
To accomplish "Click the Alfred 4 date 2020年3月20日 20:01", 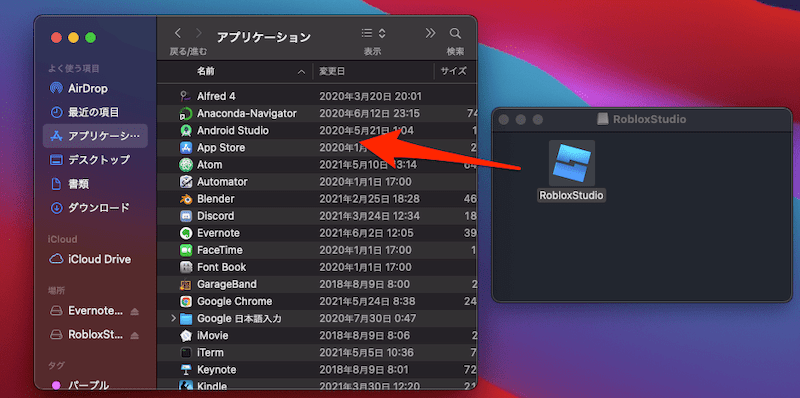I will click(370, 96).
